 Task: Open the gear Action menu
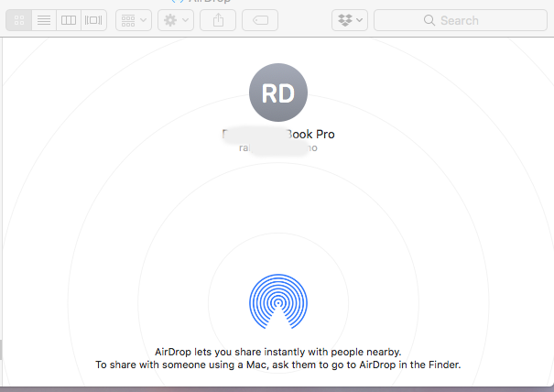click(176, 20)
